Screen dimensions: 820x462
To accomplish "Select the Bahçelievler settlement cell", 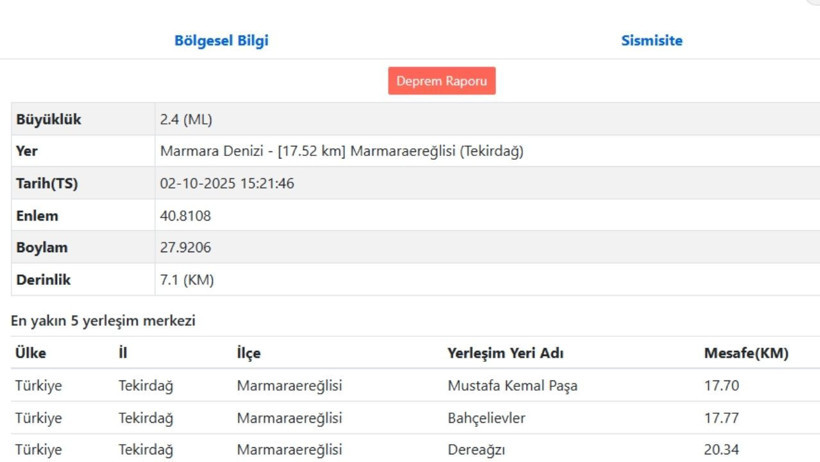I will click(x=486, y=418).
